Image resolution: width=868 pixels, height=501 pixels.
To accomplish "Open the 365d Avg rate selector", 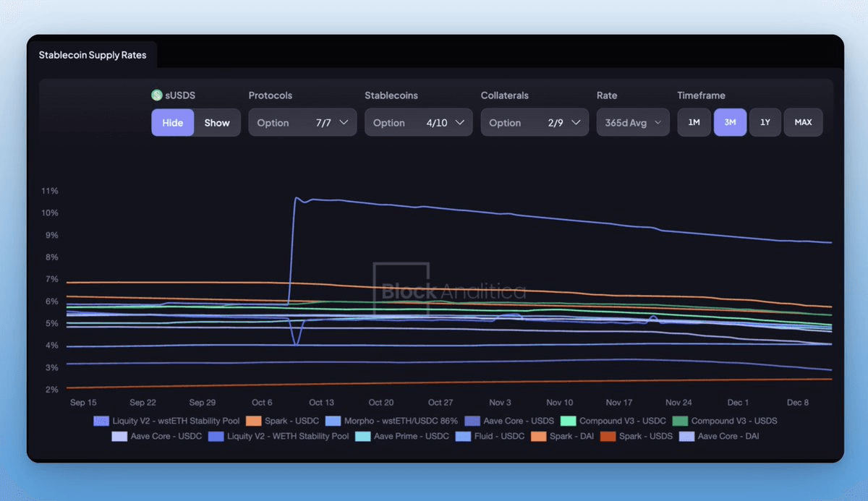I will tap(632, 122).
